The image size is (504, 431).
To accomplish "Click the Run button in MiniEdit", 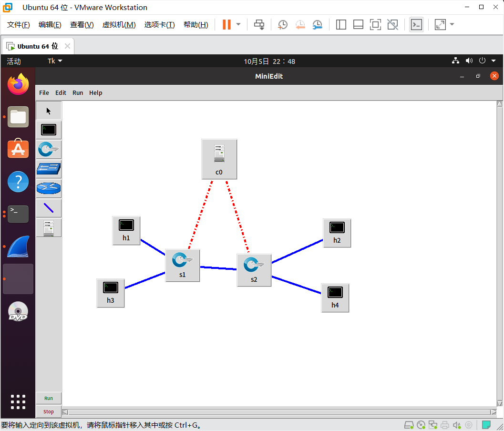I will pos(49,398).
